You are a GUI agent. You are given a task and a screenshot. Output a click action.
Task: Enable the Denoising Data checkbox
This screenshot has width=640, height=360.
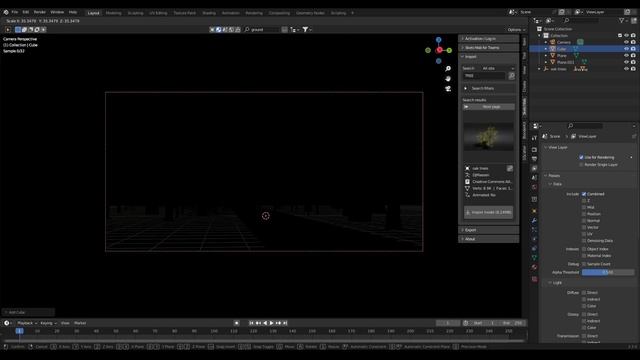pyautogui.click(x=584, y=241)
